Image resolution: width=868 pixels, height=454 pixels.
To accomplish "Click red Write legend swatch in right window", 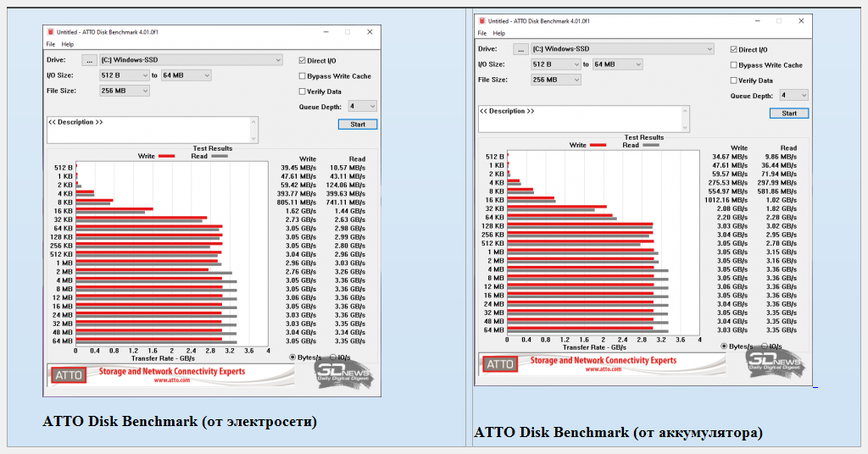I will pos(598,145).
